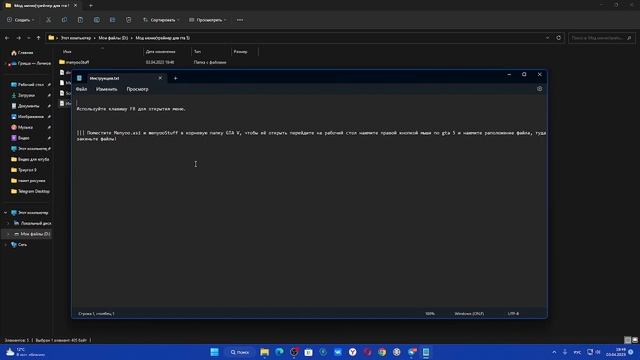
Task: Open the Сортировать (Sort) dropdown
Action: 161,20
